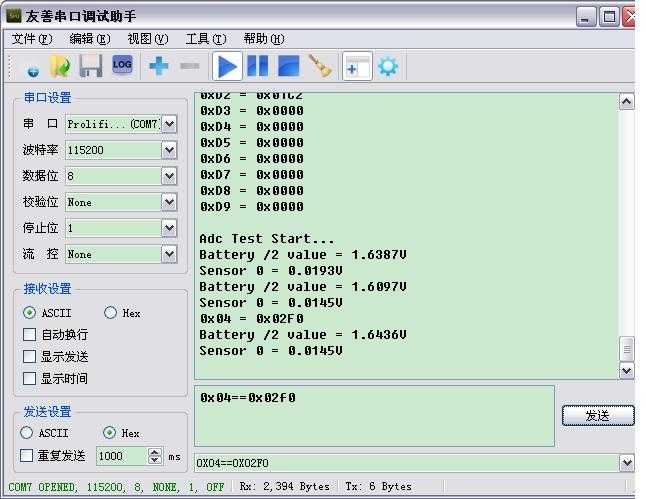Click the app icon in title bar

click(14, 16)
